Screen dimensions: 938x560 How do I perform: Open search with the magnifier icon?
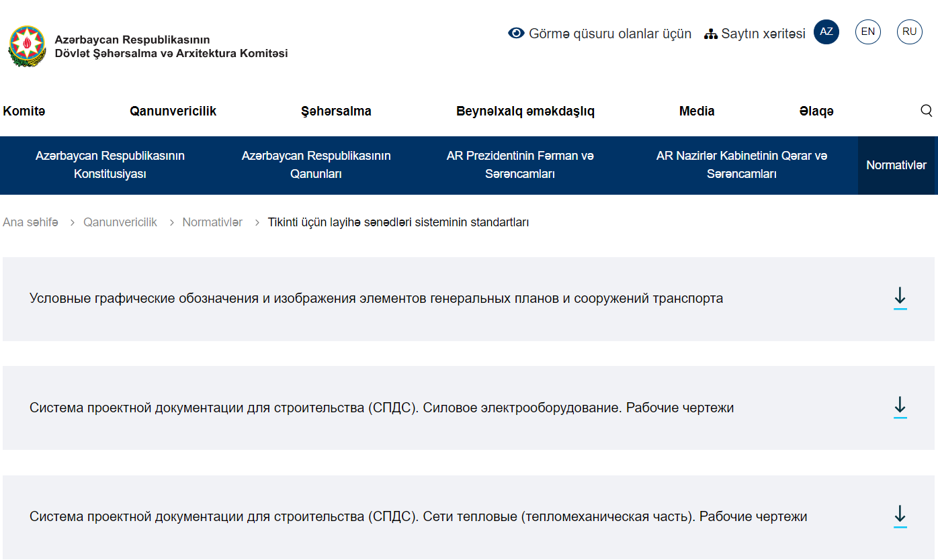[x=927, y=111]
